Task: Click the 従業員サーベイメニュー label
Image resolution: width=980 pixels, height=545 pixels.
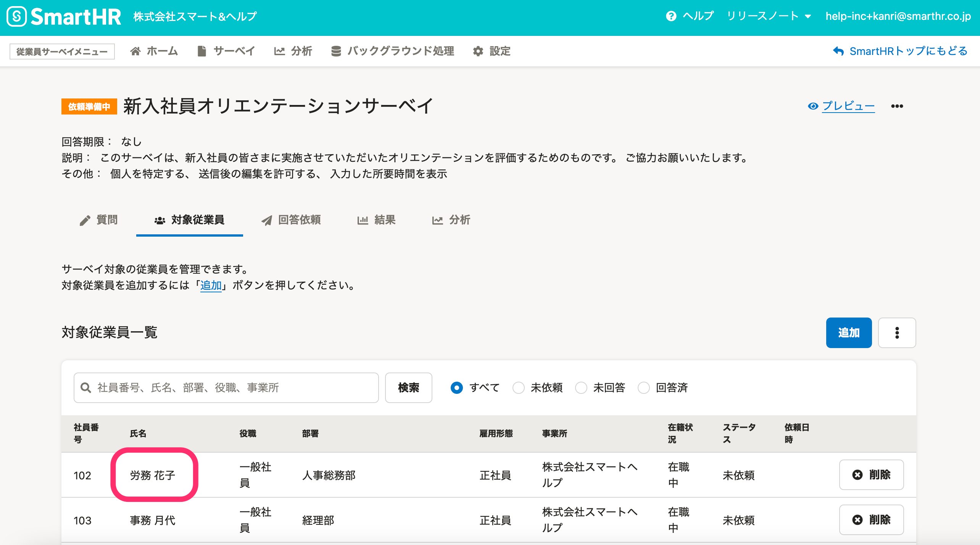Action: [62, 52]
